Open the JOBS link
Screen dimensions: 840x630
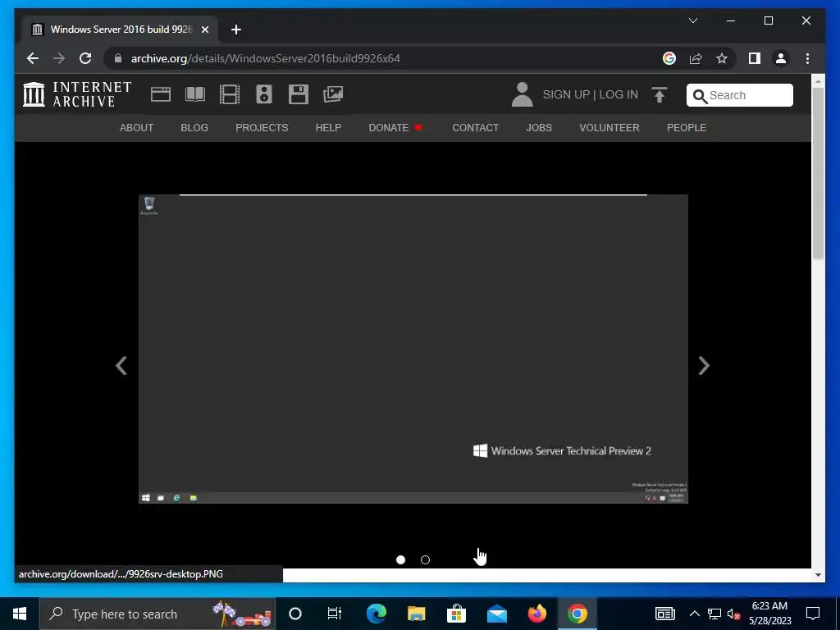coord(539,127)
